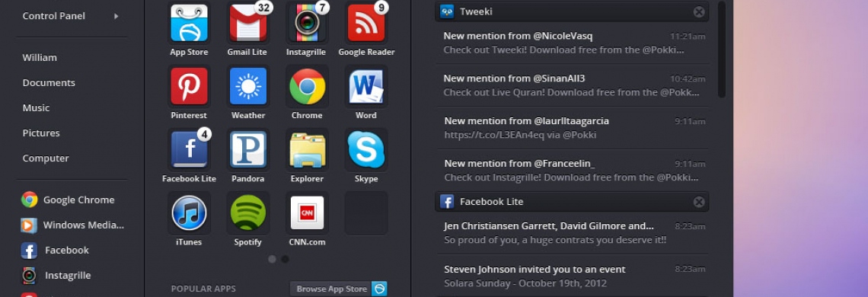Launch the Instagrille app
Viewport: 868px width, 297px height.
click(308, 24)
